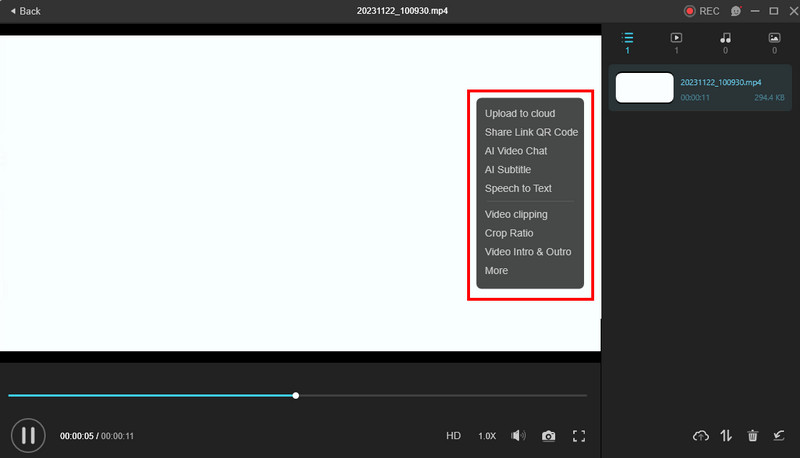Enter fullscreen mode
This screenshot has height=458, width=800.
[578, 436]
